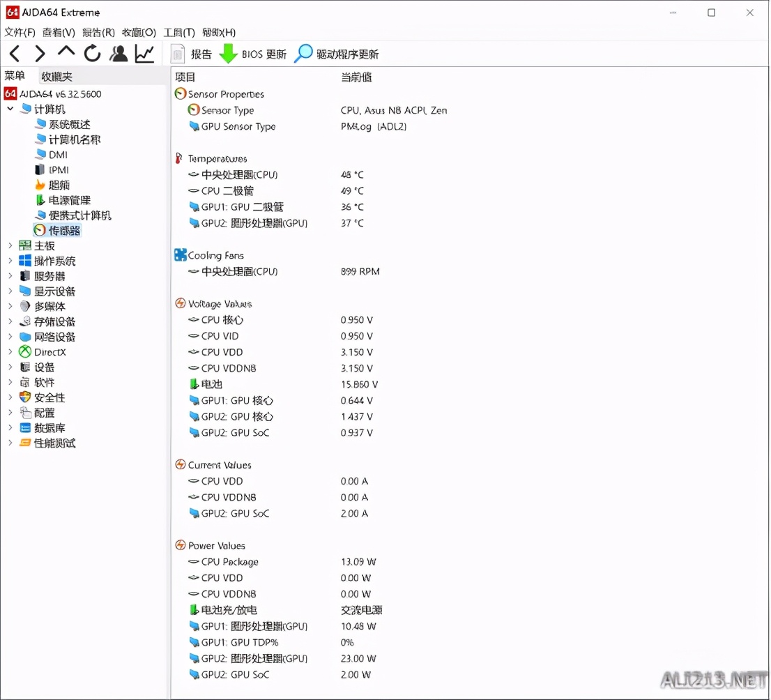Screen dimensions: 771x700
Task: Click the 项目 column header
Action: click(185, 77)
